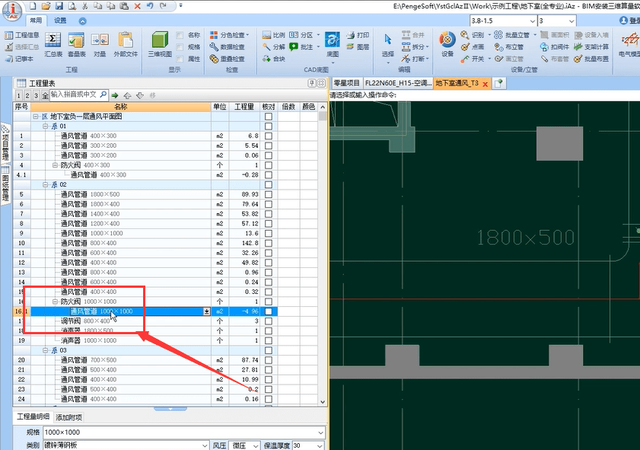Check 核对 box for row 19 消声器 1000×1000

coord(268,341)
